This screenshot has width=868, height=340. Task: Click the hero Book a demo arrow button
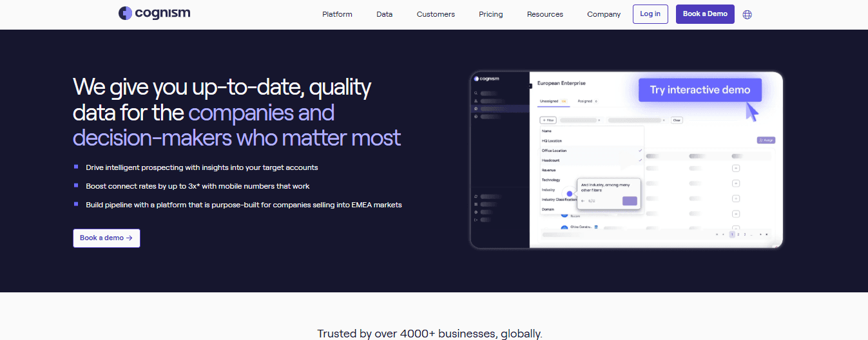(x=106, y=238)
